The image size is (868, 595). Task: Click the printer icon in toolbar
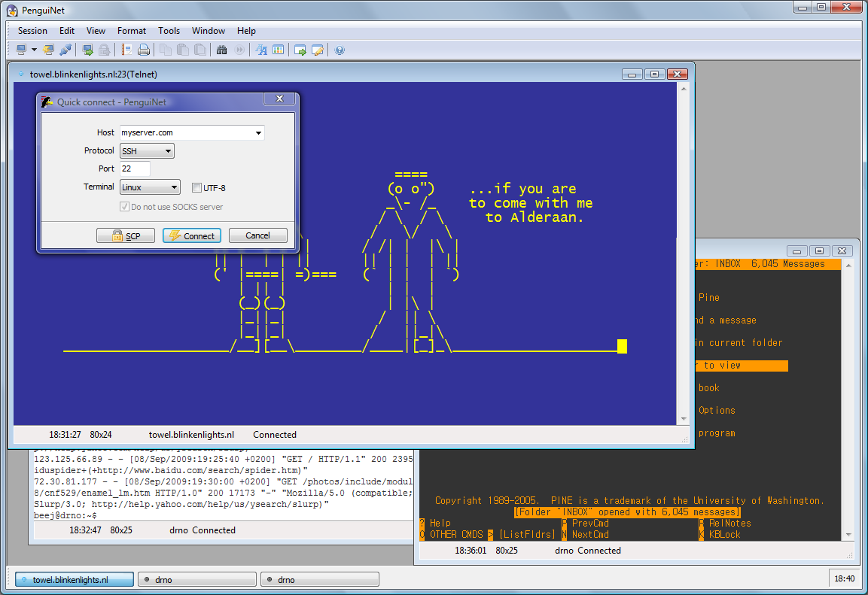[x=143, y=50]
